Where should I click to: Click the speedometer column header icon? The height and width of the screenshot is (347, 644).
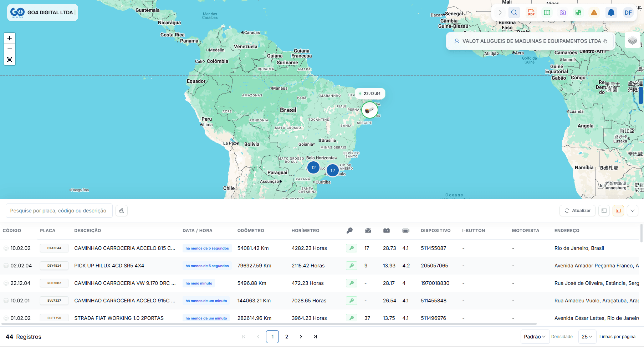[x=368, y=231]
